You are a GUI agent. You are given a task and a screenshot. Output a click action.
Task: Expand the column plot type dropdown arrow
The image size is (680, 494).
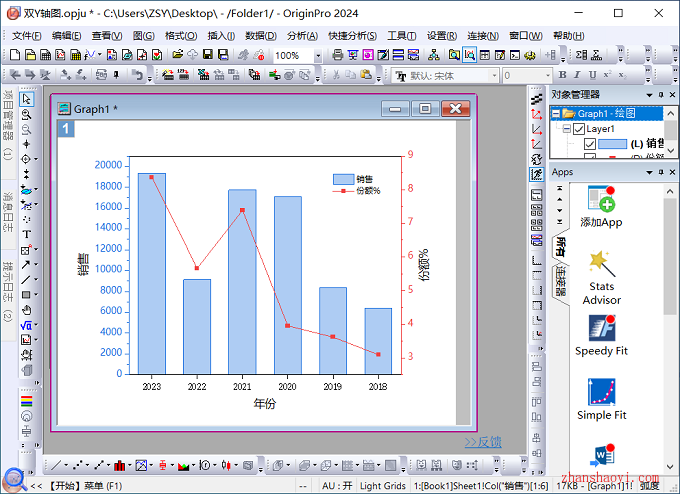click(129, 465)
